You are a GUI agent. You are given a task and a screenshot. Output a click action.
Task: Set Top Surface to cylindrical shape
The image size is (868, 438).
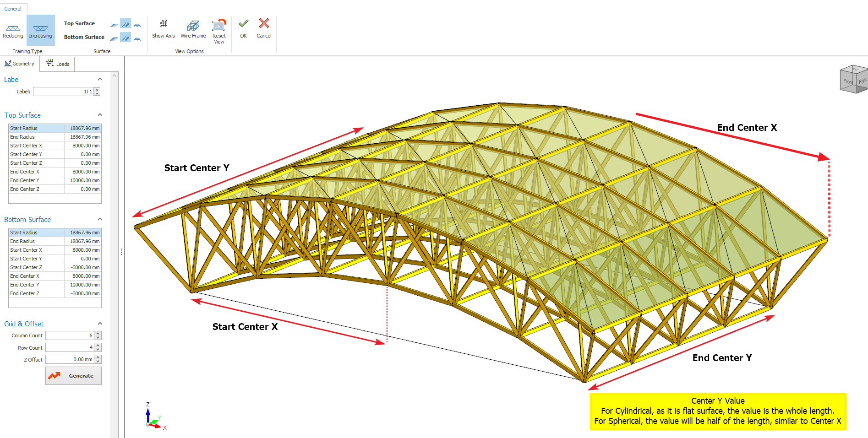tap(126, 24)
